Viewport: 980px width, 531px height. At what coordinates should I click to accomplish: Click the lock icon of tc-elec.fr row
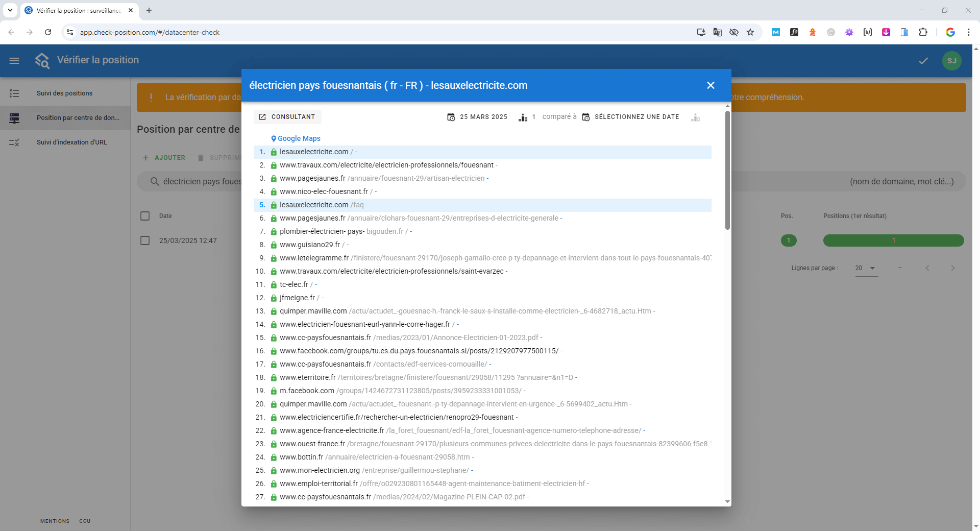[274, 285]
